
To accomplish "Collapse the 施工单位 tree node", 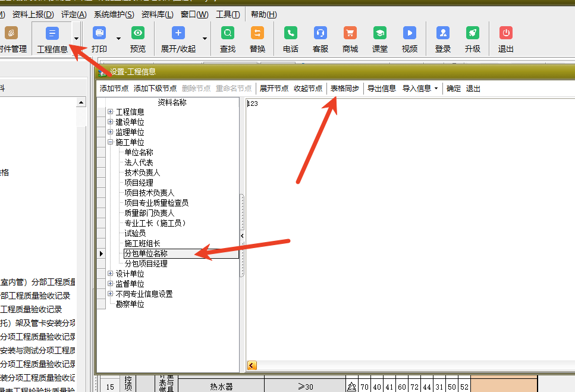I will (111, 142).
